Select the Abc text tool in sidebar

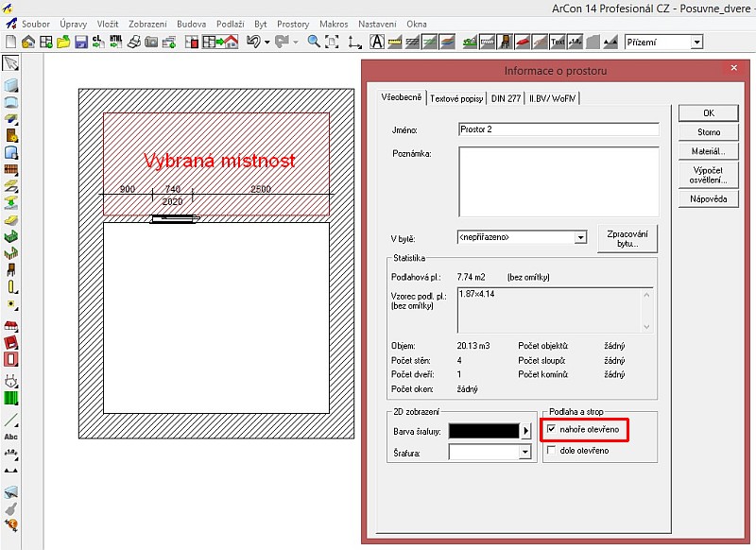pos(11,437)
